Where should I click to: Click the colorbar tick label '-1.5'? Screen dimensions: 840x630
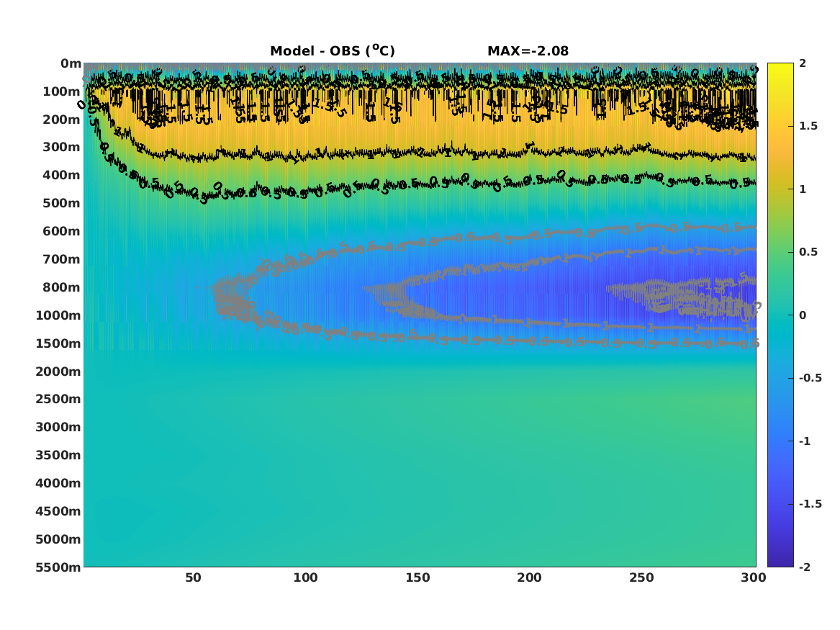click(810, 504)
